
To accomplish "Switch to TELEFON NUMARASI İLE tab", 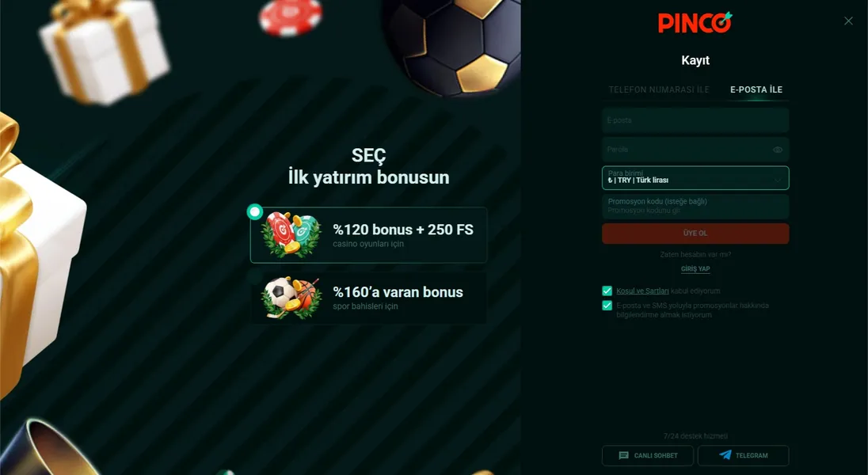I will (x=659, y=89).
